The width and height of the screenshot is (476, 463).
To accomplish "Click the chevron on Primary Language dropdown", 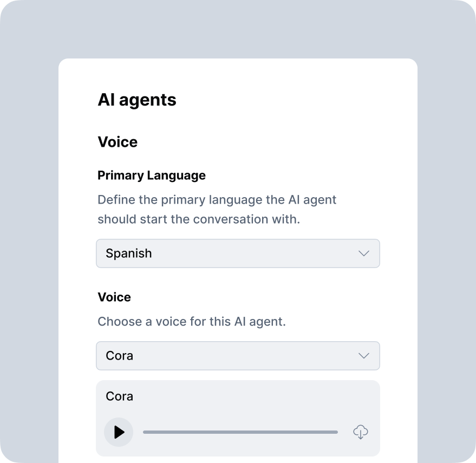I will tap(364, 253).
